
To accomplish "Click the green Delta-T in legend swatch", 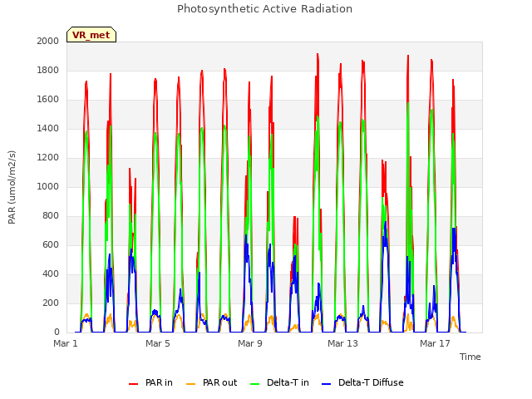I will tap(255, 384).
